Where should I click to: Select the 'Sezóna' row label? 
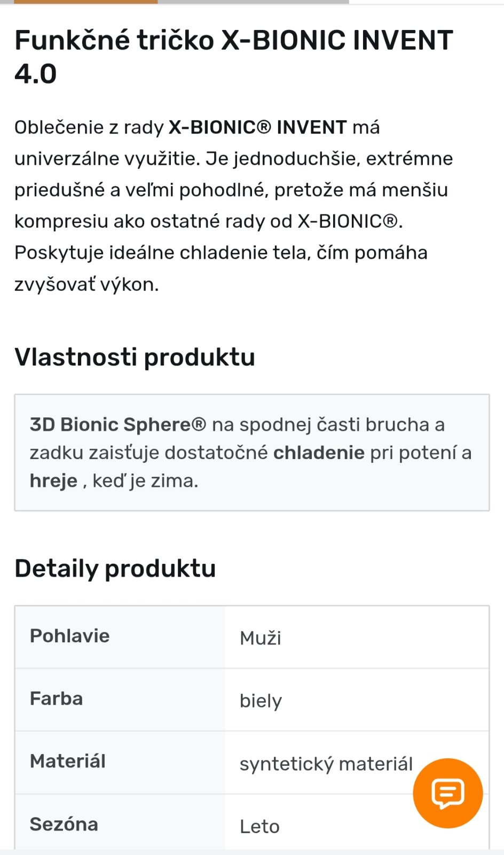click(64, 825)
